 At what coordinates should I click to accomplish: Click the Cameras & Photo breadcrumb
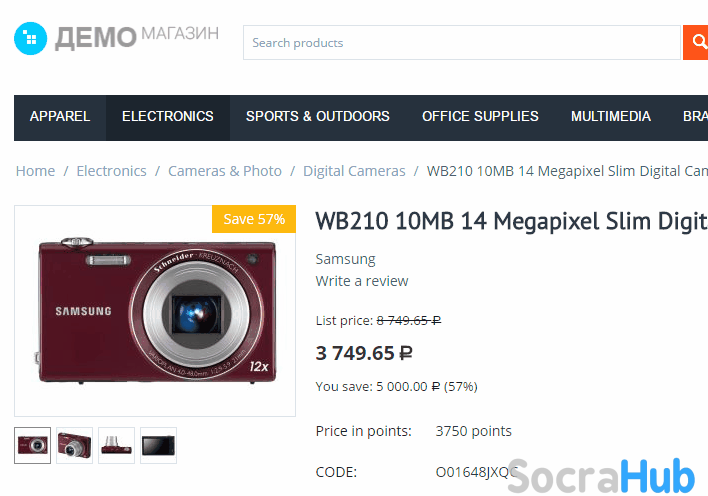click(225, 171)
